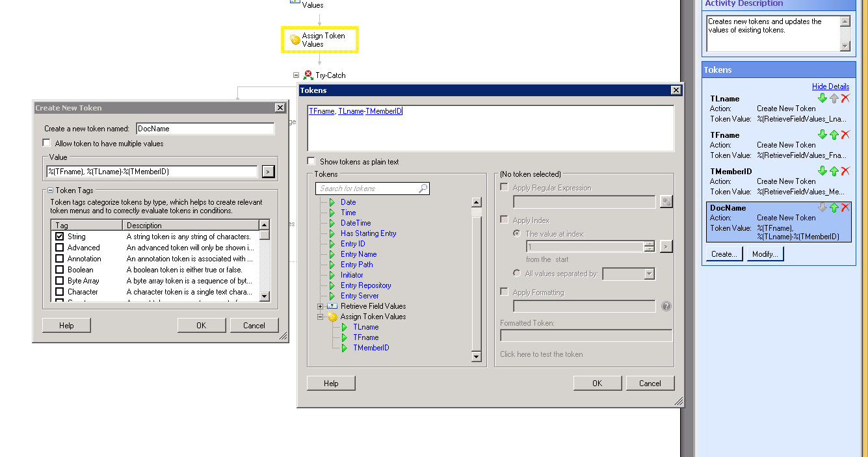Select the Entry Name token in tree
This screenshot has height=457, width=868.
point(358,254)
